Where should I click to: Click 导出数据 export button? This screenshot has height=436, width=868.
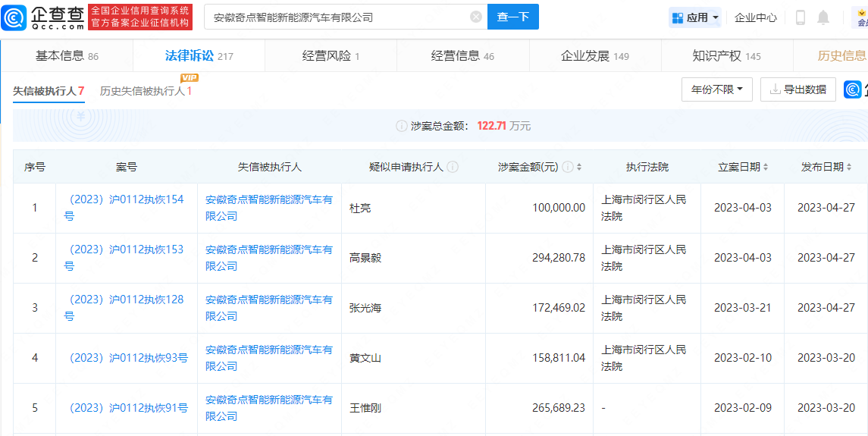798,89
